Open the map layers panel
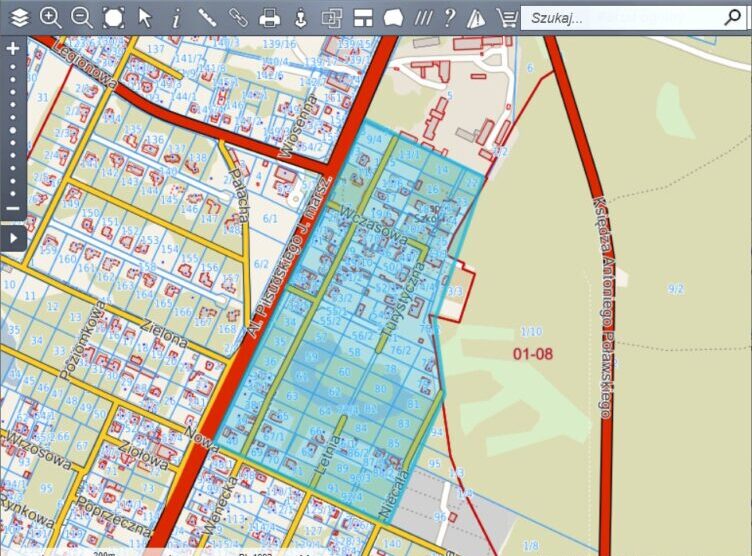The image size is (752, 556). (19, 17)
